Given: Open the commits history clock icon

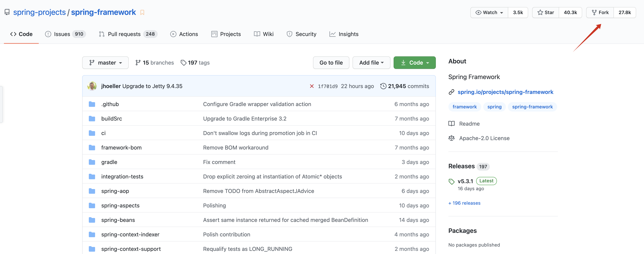Looking at the screenshot, I should coord(383,86).
